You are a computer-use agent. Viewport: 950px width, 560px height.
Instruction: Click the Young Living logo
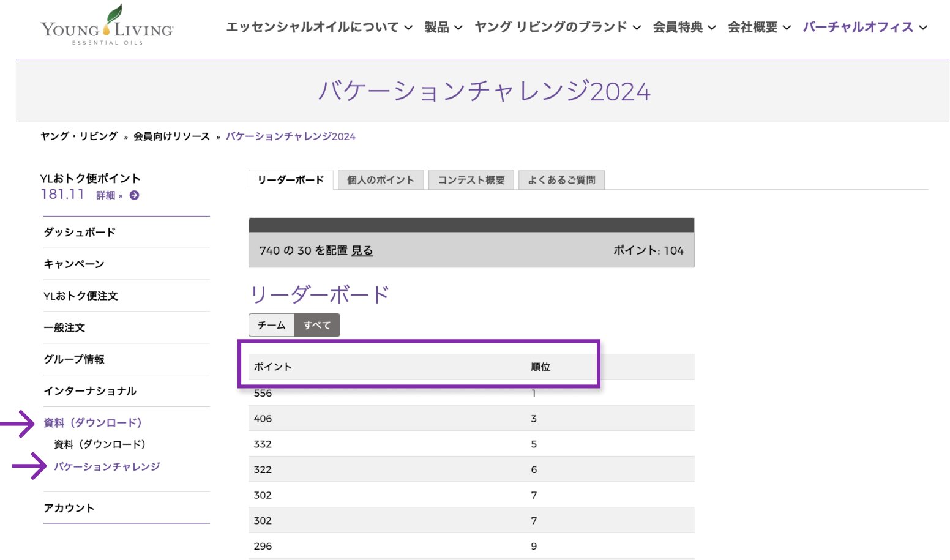tap(107, 26)
